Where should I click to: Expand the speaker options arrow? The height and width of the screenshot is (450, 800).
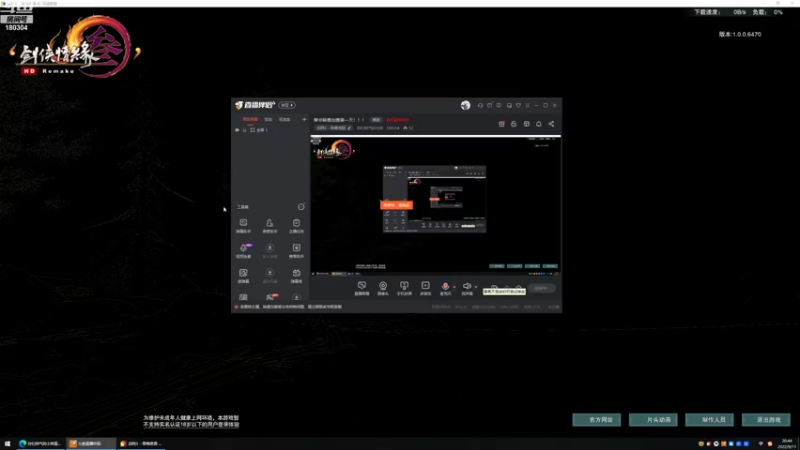tap(476, 287)
